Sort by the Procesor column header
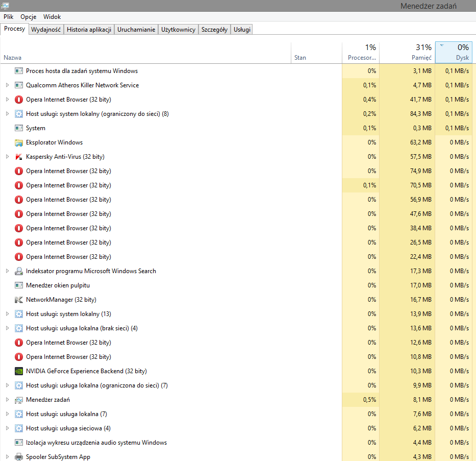Viewport: 476px width, 461px height. [361, 53]
